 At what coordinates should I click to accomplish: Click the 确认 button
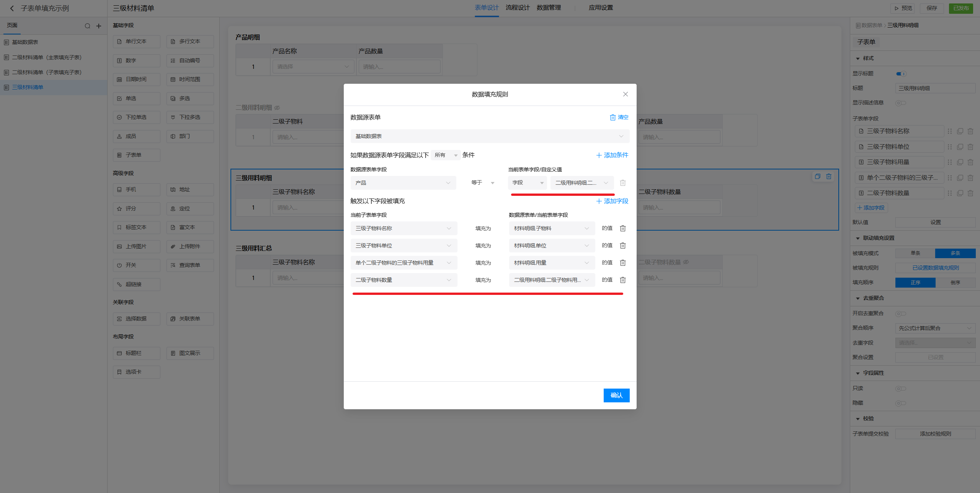pyautogui.click(x=616, y=395)
